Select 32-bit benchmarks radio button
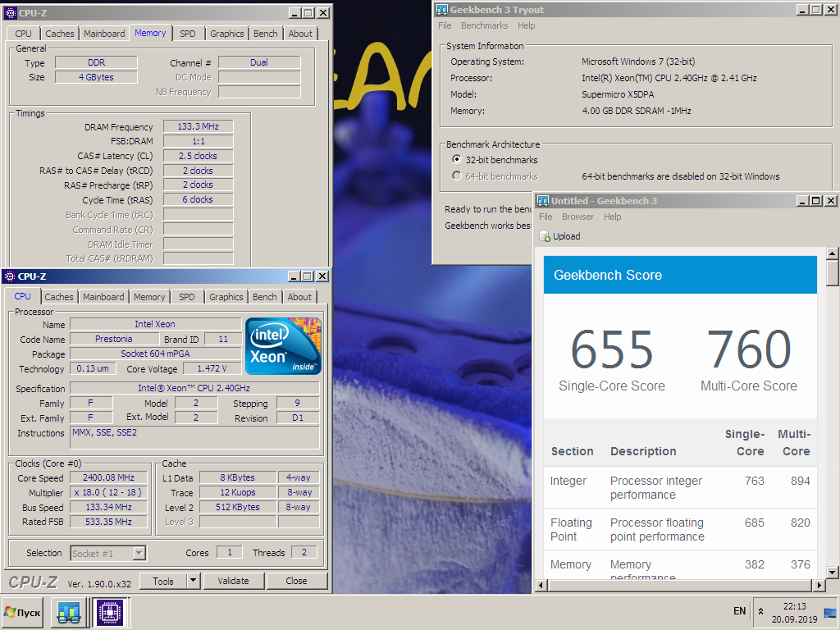Screen dimensions: 840x630 point(456,159)
